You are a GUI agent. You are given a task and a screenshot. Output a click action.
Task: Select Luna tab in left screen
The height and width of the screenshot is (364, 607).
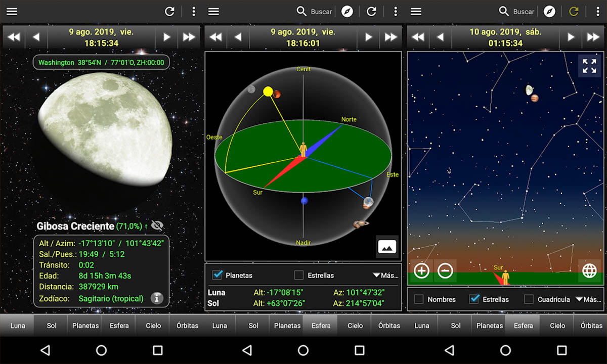pyautogui.click(x=18, y=326)
